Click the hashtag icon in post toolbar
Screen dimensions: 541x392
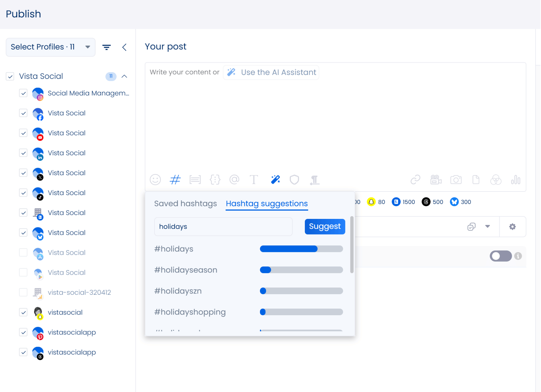tap(175, 180)
